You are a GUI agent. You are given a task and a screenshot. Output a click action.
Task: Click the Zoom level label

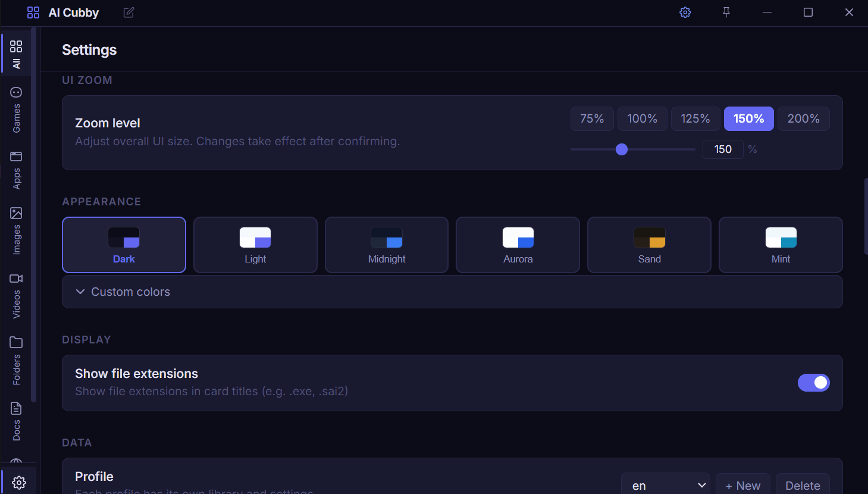(x=108, y=123)
